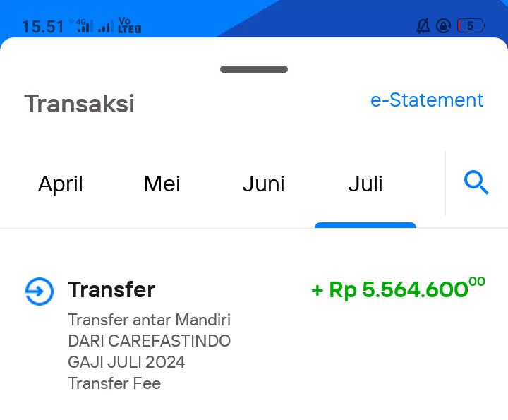Tap the 15.51 clock in status bar
This screenshot has width=508, height=420.
pos(43,27)
